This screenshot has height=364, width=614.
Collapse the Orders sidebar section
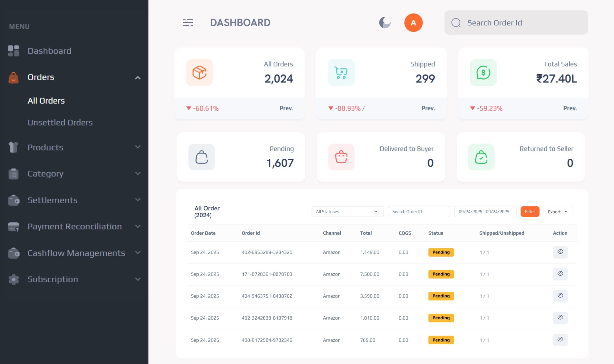[x=138, y=78]
